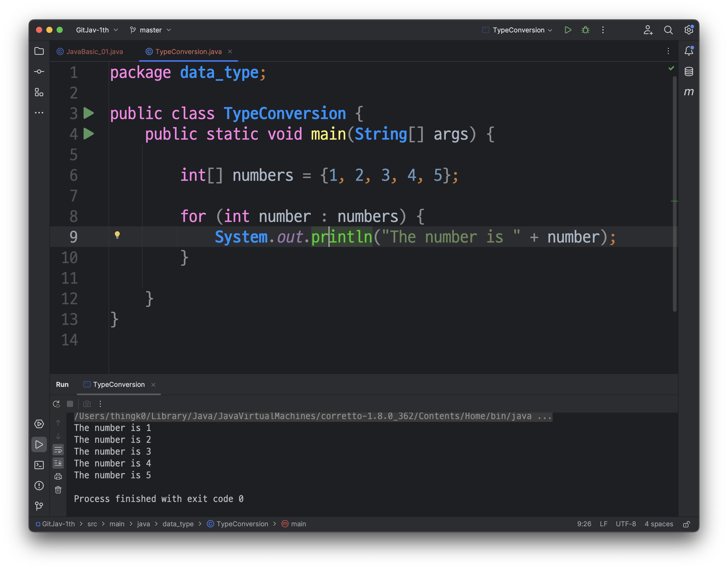Click 'Process finished with exit code 0' text
Screen dimensions: 728x570
coord(158,499)
